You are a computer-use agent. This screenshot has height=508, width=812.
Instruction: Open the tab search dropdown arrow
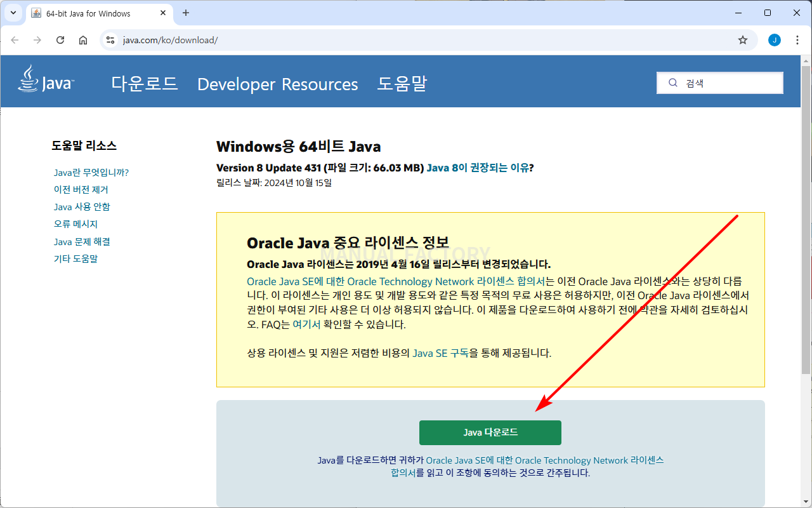click(x=13, y=13)
